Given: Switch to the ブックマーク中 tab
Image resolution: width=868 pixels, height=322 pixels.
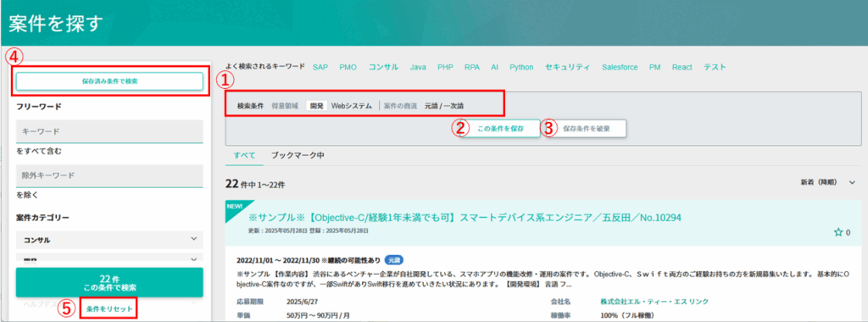Looking at the screenshot, I should click(298, 155).
